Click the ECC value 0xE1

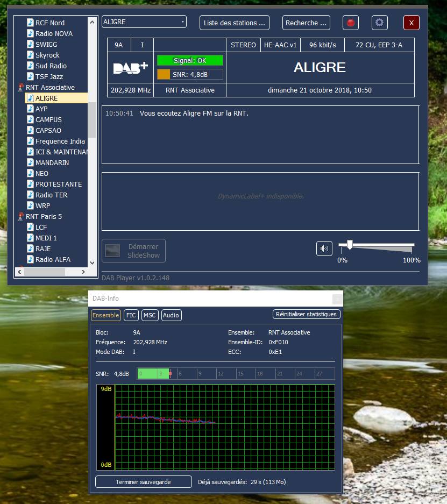pyautogui.click(x=275, y=352)
